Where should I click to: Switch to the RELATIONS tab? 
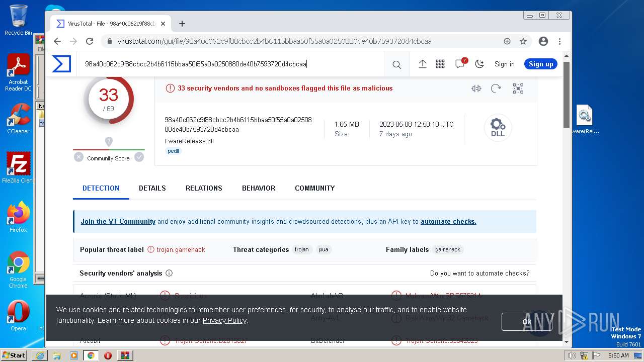(x=204, y=188)
